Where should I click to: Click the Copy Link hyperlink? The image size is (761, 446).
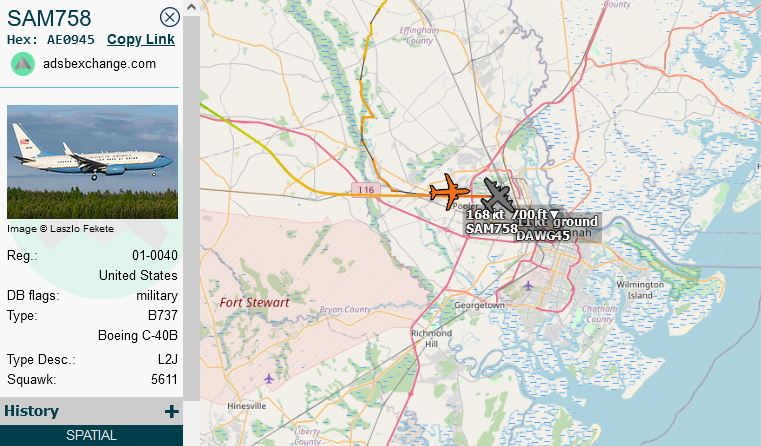141,39
